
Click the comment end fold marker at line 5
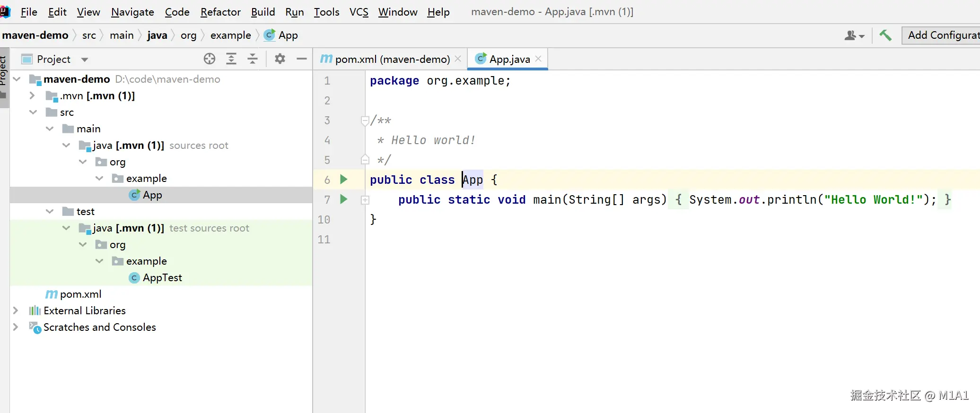365,160
